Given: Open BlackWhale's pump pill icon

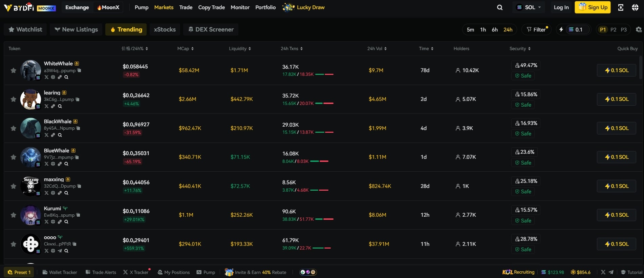Looking at the screenshot, I should [53, 135].
